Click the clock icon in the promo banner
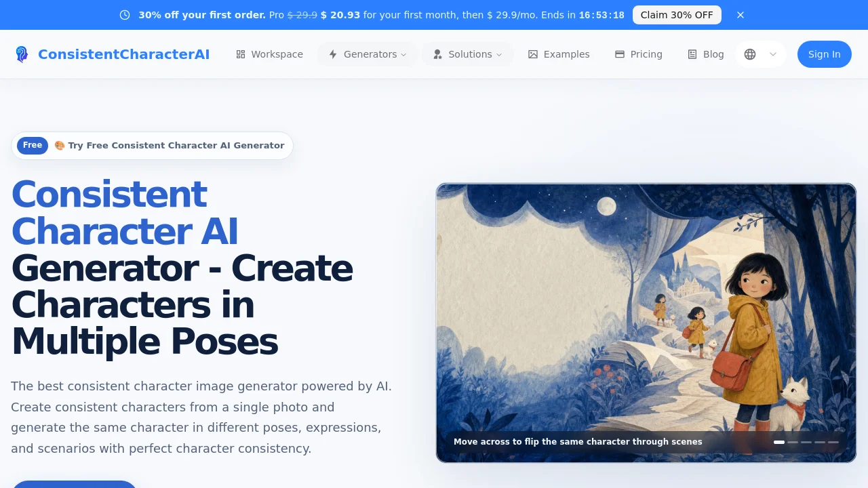 [x=125, y=15]
